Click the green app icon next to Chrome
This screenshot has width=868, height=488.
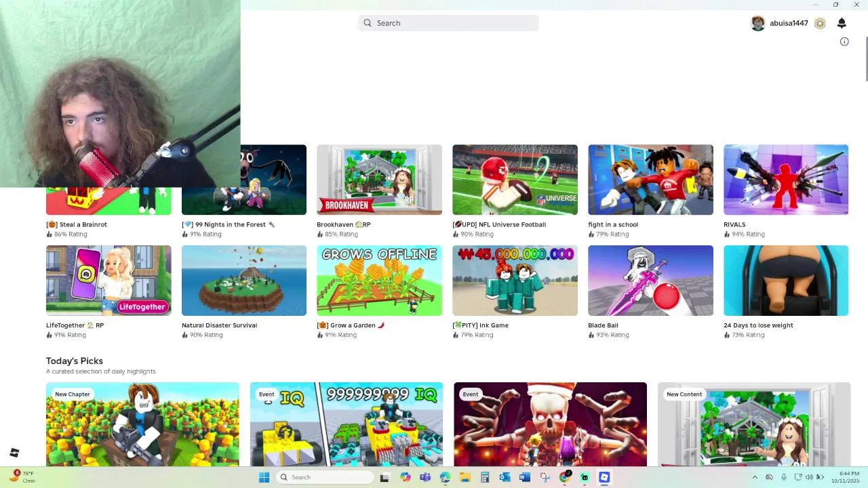585,477
